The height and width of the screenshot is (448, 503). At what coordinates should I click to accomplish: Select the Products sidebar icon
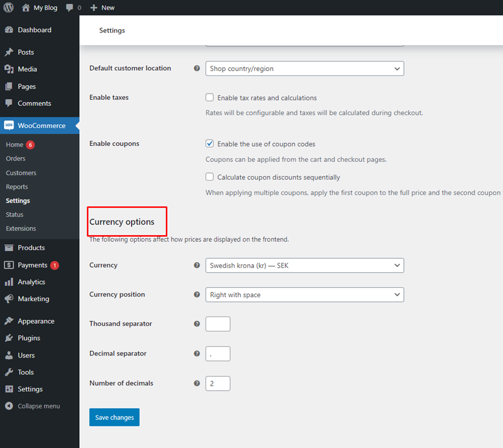coord(10,248)
